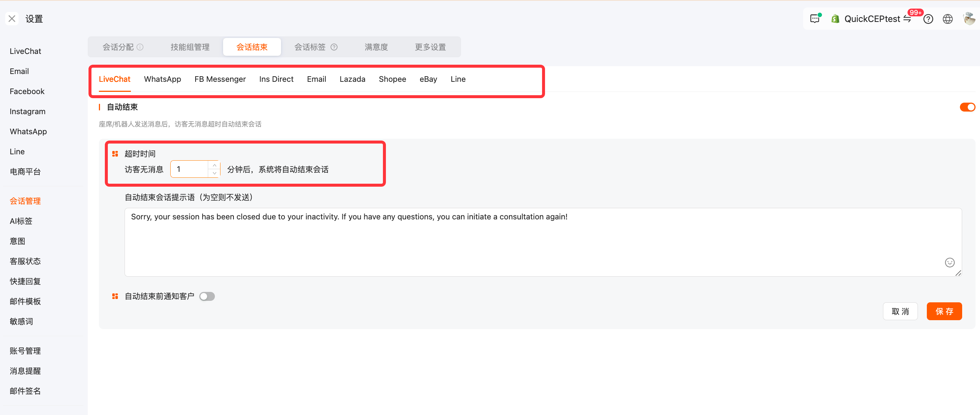Open Facebook in left sidebar
980x415 pixels.
pos(27,91)
